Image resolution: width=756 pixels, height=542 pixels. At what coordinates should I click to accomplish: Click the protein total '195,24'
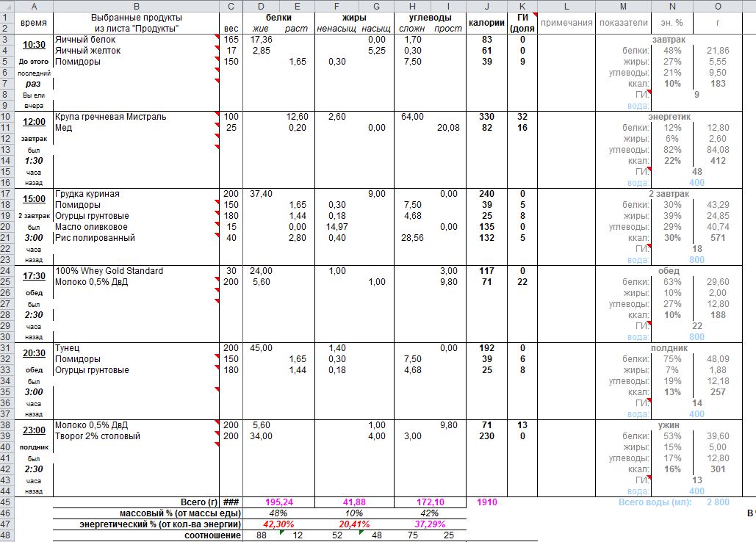click(x=278, y=502)
